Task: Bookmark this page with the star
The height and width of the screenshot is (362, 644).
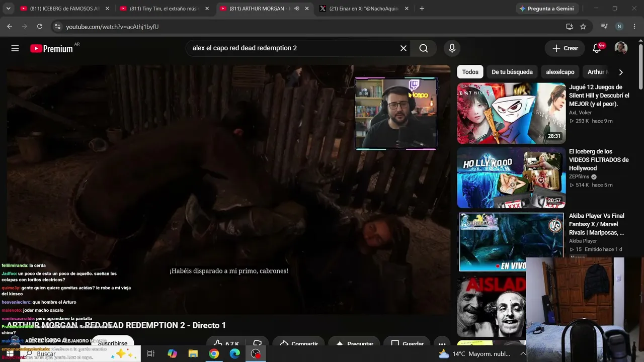Action: 583,27
